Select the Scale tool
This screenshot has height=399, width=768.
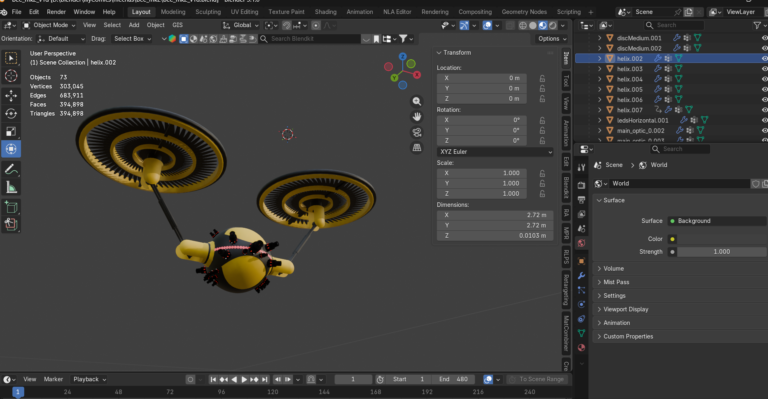point(11,131)
